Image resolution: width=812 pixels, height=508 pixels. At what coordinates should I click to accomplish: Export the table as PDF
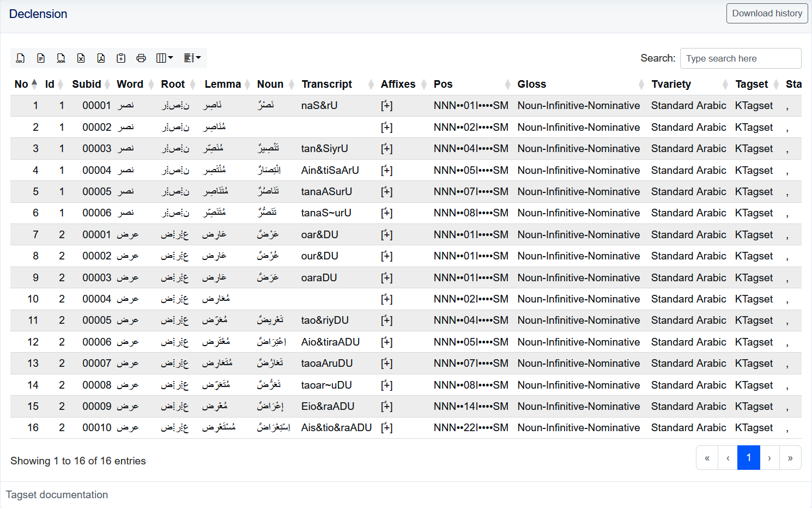101,58
